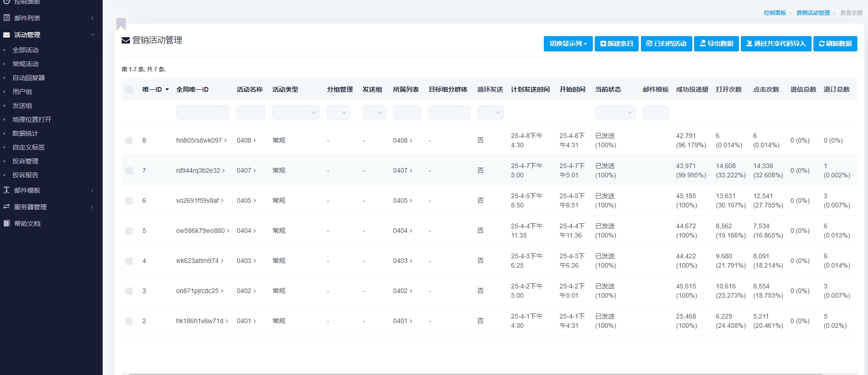
Task: Open campaign link wk623attrn974
Action: click(x=200, y=261)
